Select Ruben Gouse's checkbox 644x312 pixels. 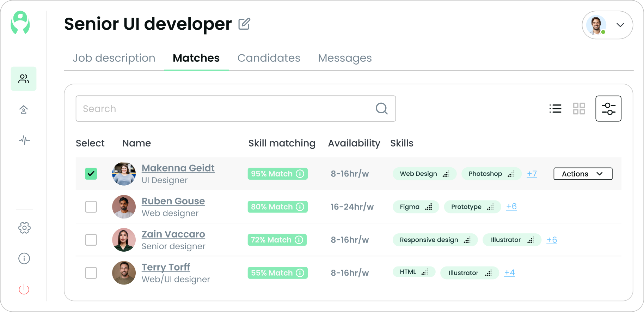[91, 207]
